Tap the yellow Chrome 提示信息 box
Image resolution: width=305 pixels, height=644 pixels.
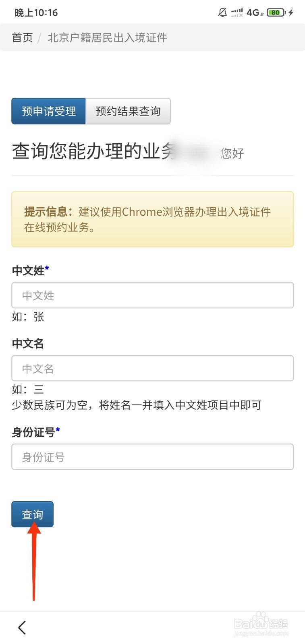[152, 219]
